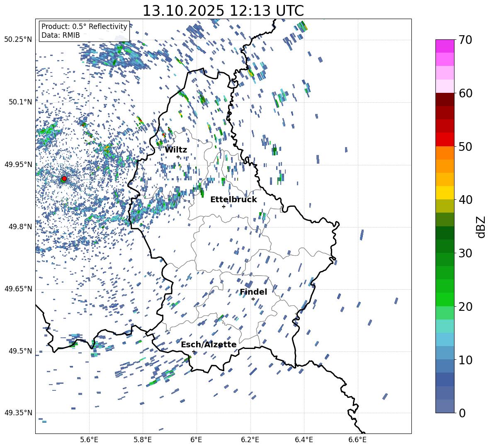Click the Wiltz city label
Screen dimensions: 491x448
(x=176, y=150)
